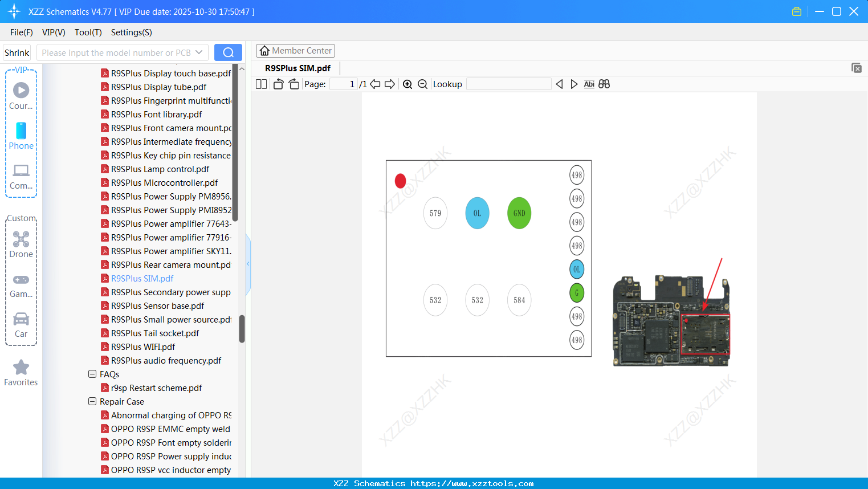The image size is (868, 489).
Task: Toggle the Abi match-text option
Action: pyautogui.click(x=589, y=84)
